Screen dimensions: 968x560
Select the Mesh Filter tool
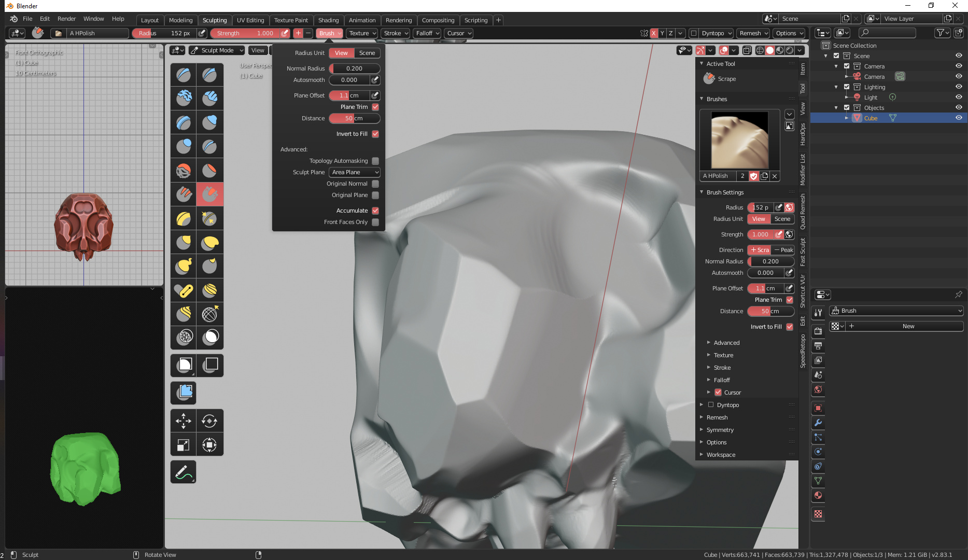coord(184,393)
